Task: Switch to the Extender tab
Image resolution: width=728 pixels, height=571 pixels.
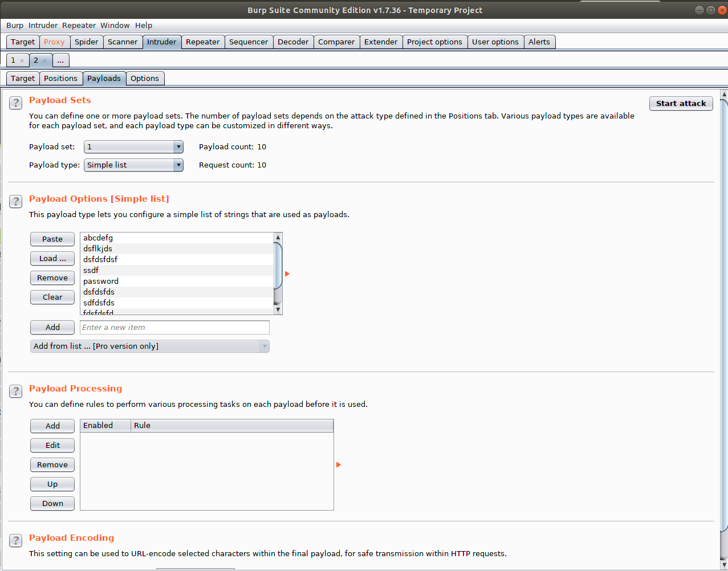Action: coord(381,42)
